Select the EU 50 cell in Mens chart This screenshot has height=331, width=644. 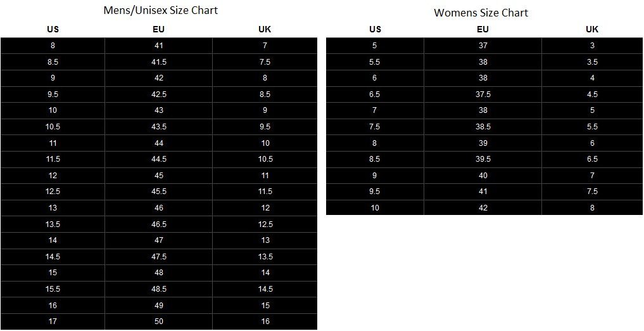(159, 321)
